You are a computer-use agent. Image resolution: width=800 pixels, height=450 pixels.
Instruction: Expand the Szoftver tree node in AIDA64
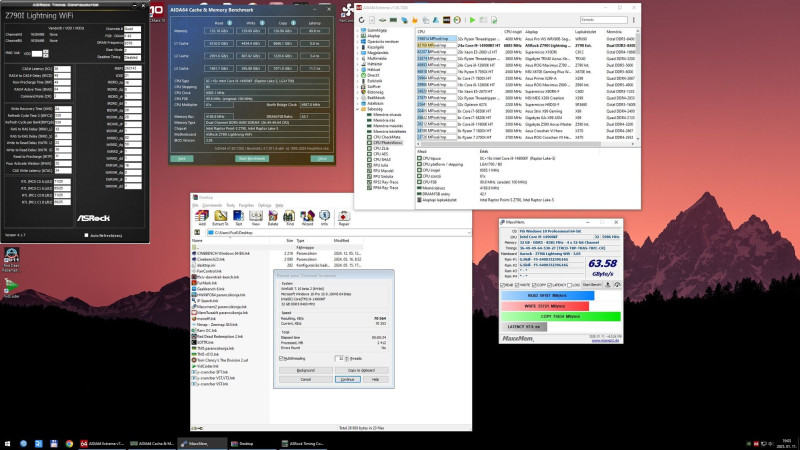pyautogui.click(x=358, y=87)
